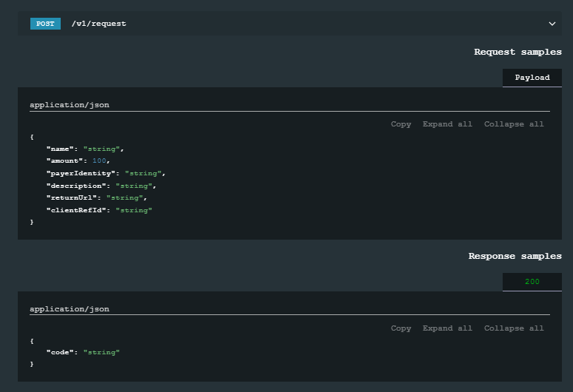Click the "description" key
The width and height of the screenshot is (573, 392).
point(76,186)
